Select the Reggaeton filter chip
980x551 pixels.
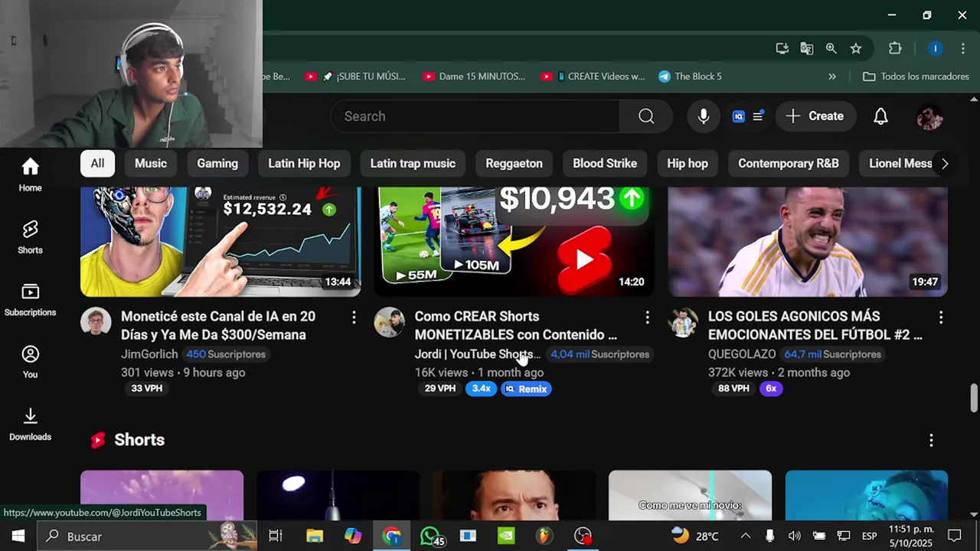[514, 164]
